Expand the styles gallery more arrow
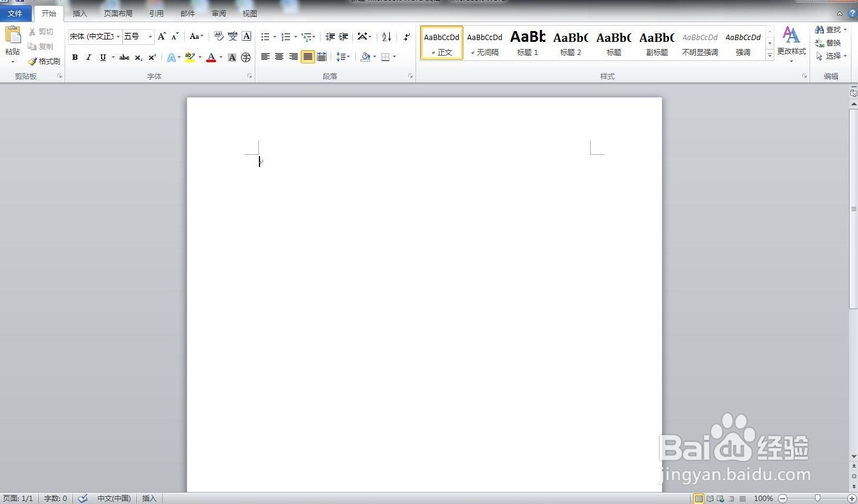The image size is (858, 504). pos(770,55)
